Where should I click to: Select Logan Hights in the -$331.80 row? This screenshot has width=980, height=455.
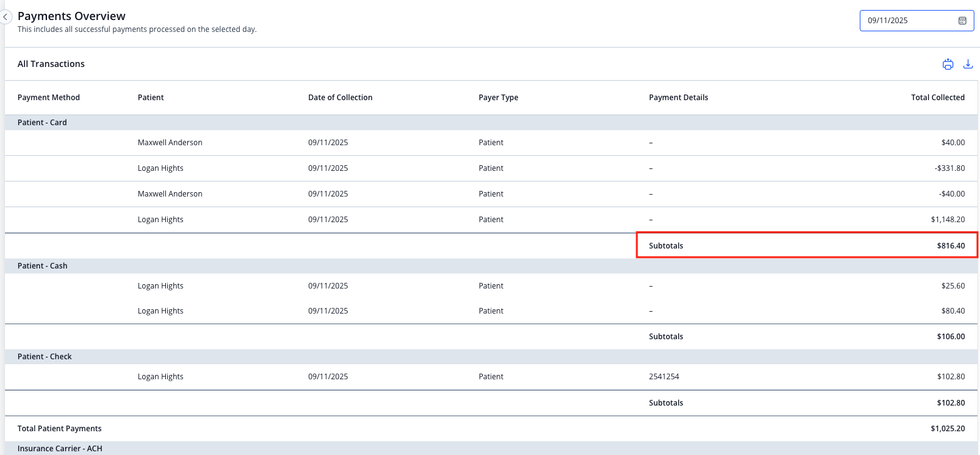(x=160, y=168)
